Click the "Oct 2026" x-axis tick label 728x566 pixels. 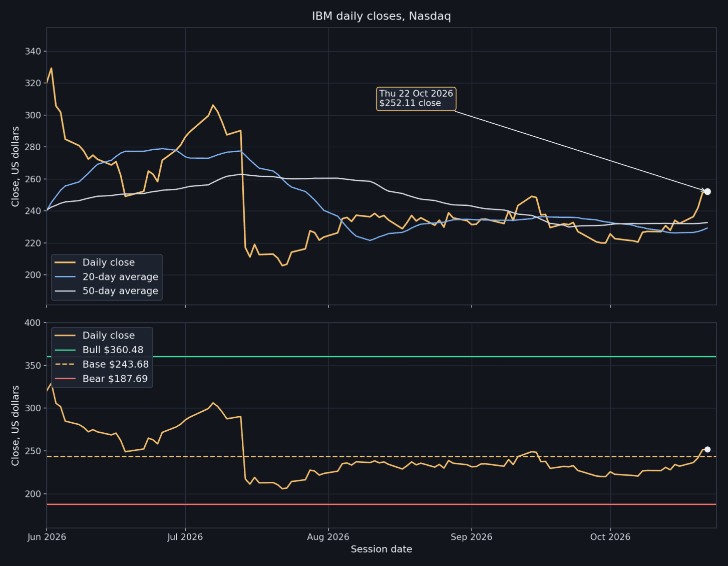tap(610, 537)
